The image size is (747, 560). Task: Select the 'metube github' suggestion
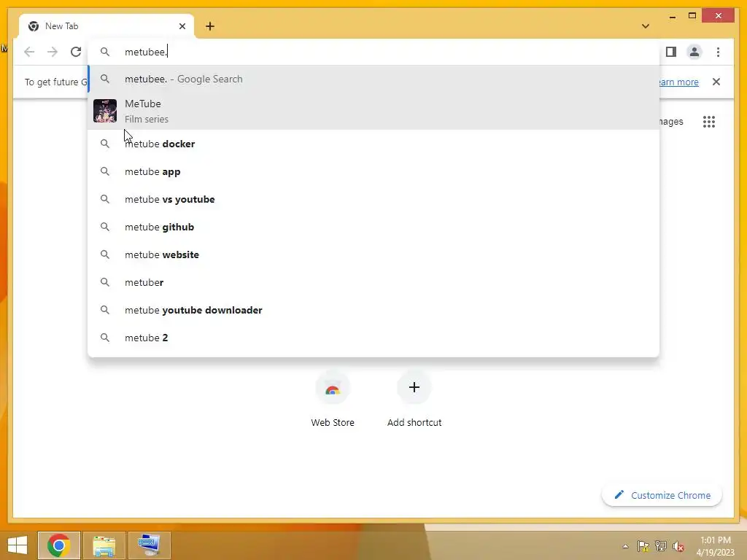click(373, 227)
